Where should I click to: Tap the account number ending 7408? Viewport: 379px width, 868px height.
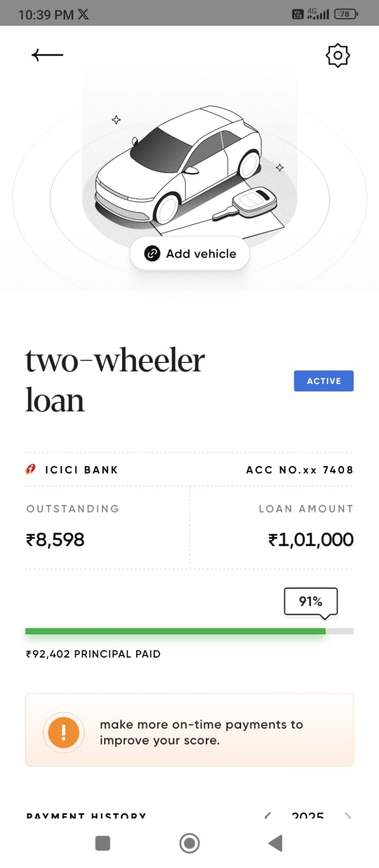coord(299,470)
